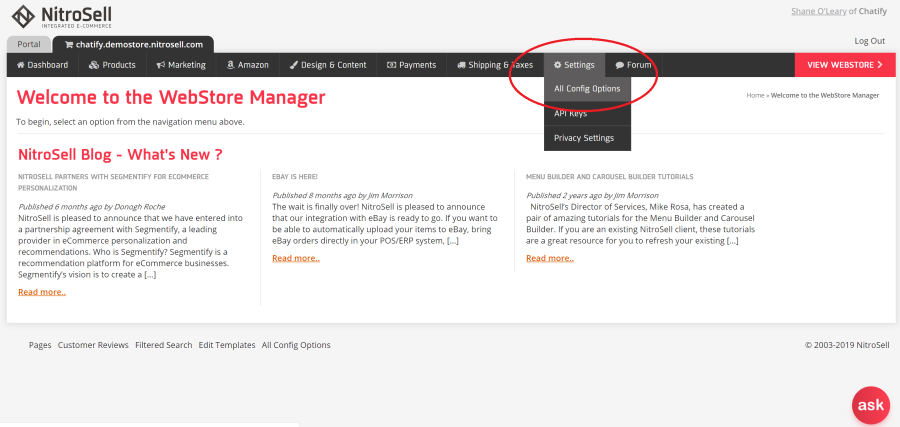This screenshot has width=900, height=427.
Task: Click the 'NitroSell Blog - What's New ?' heading
Action: click(x=120, y=154)
